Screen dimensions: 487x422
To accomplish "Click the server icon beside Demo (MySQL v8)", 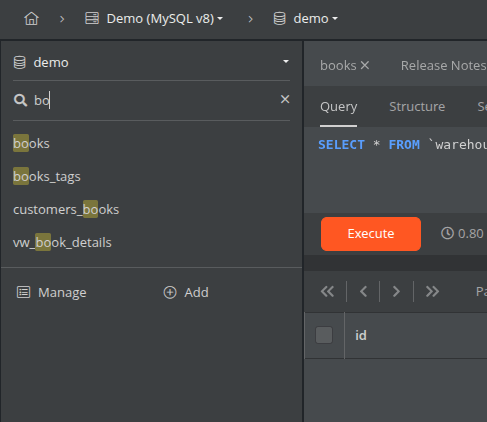I will coord(92,18).
